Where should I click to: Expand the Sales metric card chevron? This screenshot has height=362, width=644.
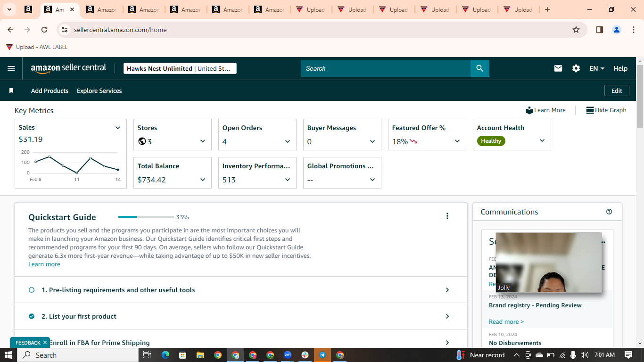118,128
